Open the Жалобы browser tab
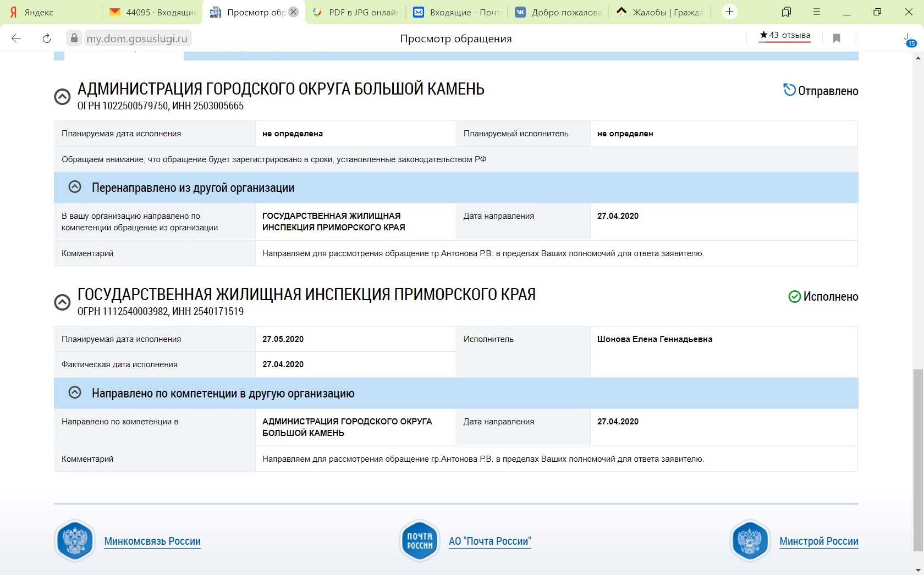Image resolution: width=924 pixels, height=575 pixels. (660, 12)
